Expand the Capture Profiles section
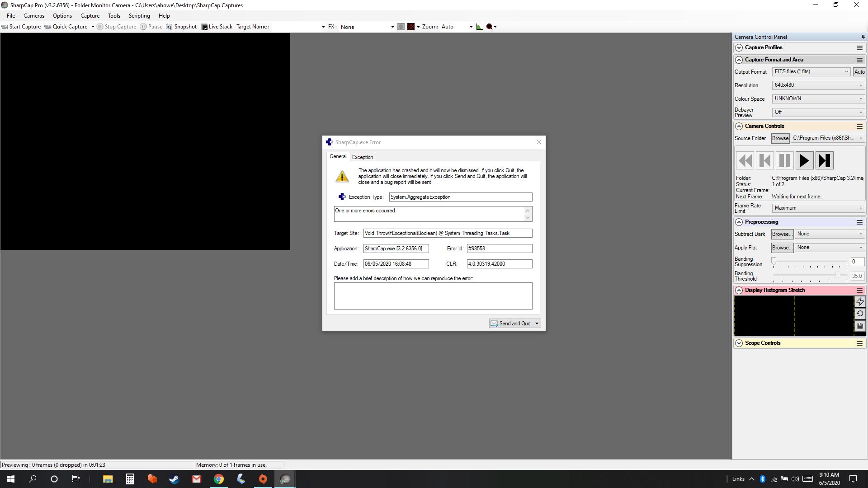The height and width of the screenshot is (488, 868). 739,47
